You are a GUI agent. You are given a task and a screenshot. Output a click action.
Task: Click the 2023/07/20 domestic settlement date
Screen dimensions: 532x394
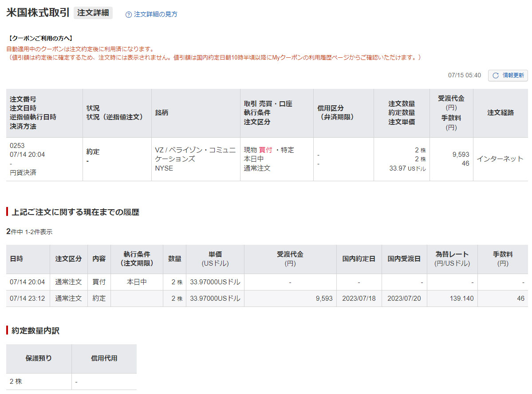point(404,298)
